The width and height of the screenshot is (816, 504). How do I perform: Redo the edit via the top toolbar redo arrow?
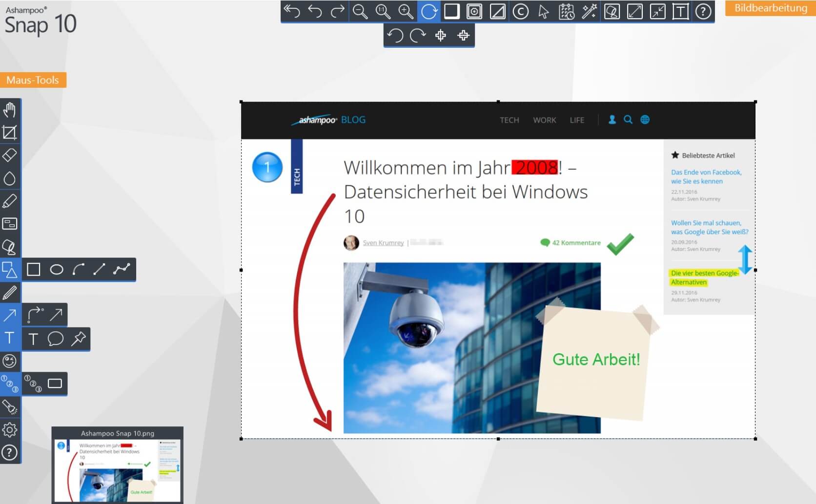pyautogui.click(x=337, y=11)
